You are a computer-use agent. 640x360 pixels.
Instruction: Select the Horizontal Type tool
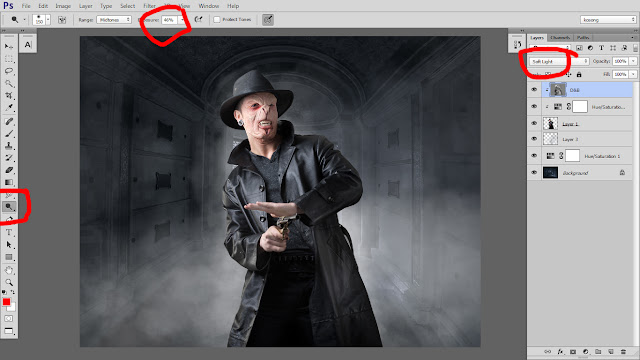point(9,233)
